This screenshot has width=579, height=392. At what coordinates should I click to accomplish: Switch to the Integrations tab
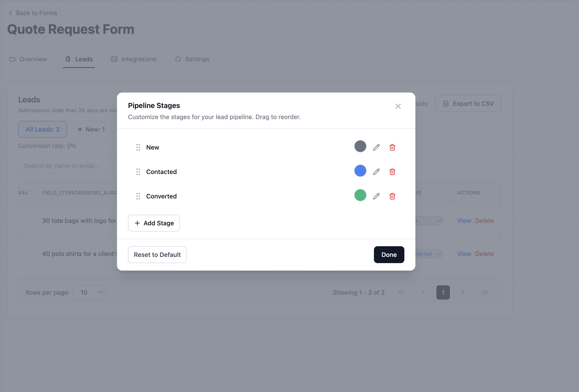(x=134, y=59)
